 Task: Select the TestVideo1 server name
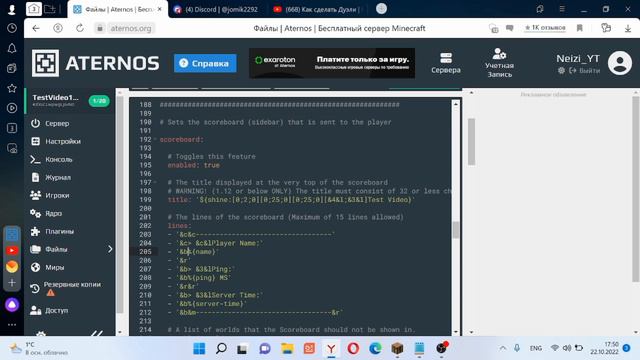55,98
